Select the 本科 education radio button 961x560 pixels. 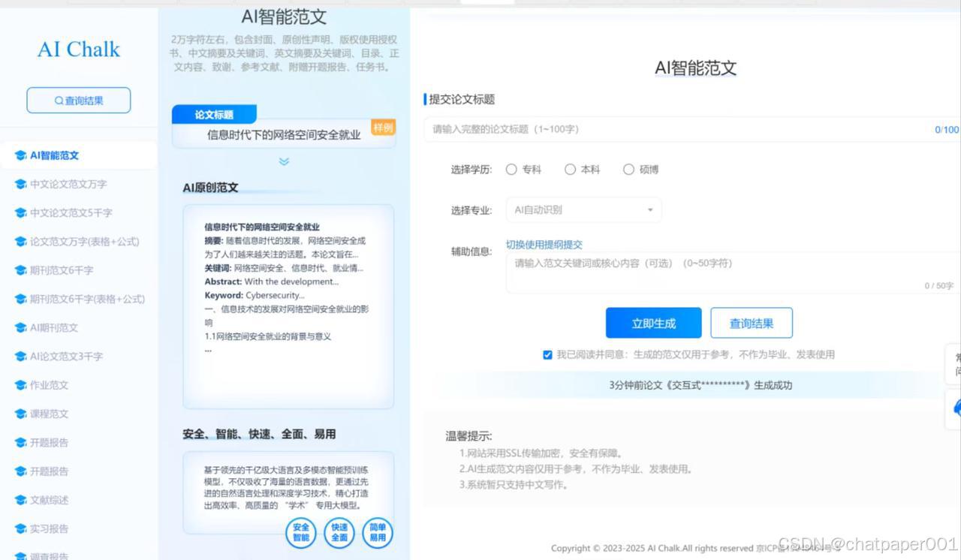pos(570,170)
